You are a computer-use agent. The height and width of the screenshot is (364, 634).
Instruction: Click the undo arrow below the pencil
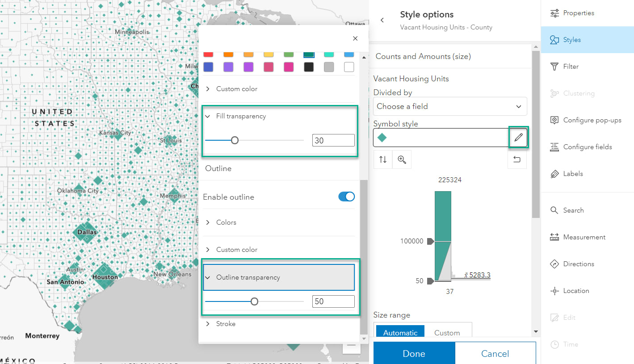pyautogui.click(x=517, y=159)
